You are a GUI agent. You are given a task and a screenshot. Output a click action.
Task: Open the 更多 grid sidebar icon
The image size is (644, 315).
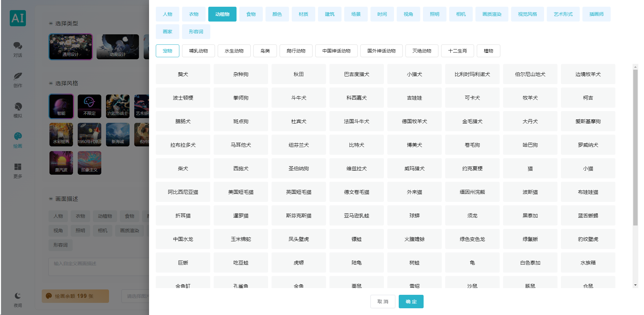[x=18, y=170]
